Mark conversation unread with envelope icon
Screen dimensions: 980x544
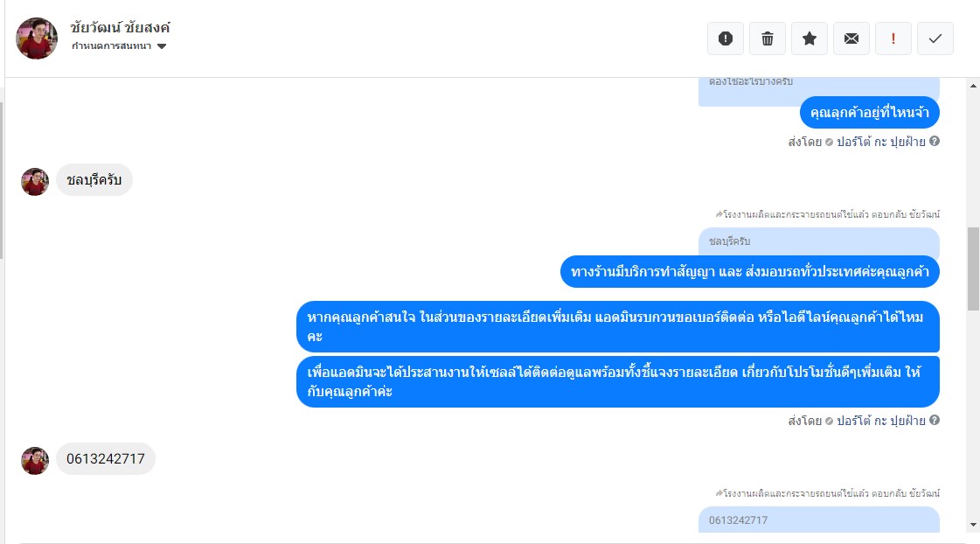coord(851,38)
